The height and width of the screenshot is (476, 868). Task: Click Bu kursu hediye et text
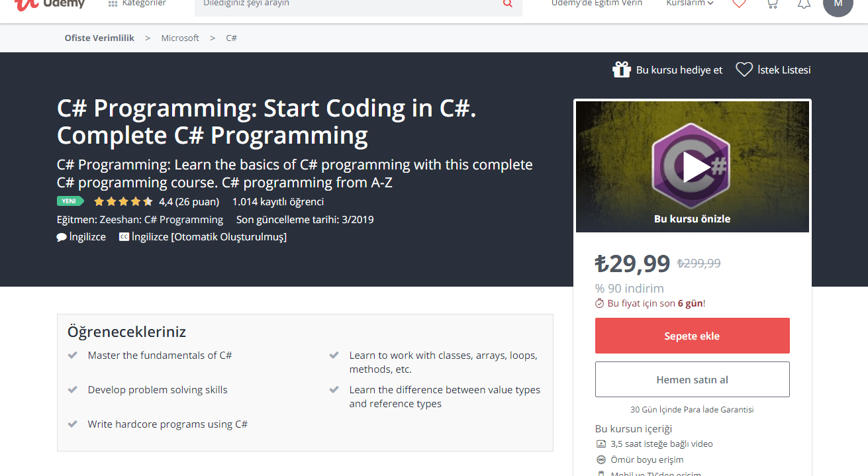679,70
